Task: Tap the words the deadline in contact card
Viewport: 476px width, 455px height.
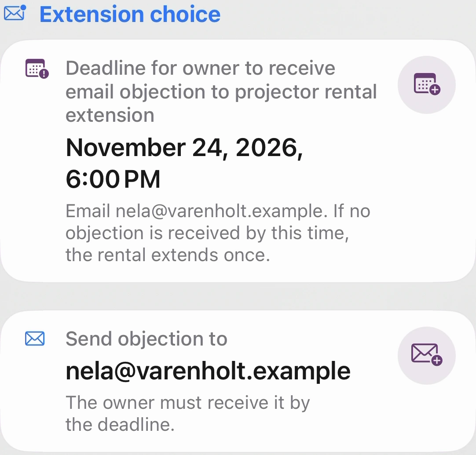Action: [x=120, y=424]
